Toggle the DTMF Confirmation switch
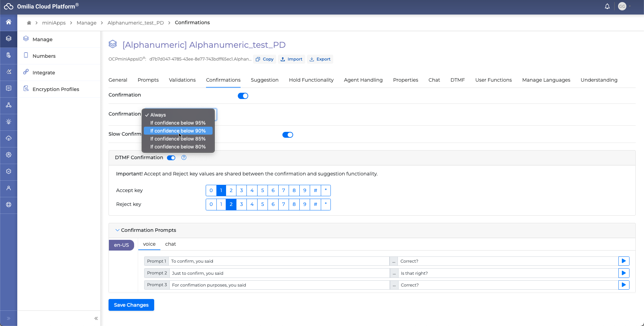 coord(171,158)
